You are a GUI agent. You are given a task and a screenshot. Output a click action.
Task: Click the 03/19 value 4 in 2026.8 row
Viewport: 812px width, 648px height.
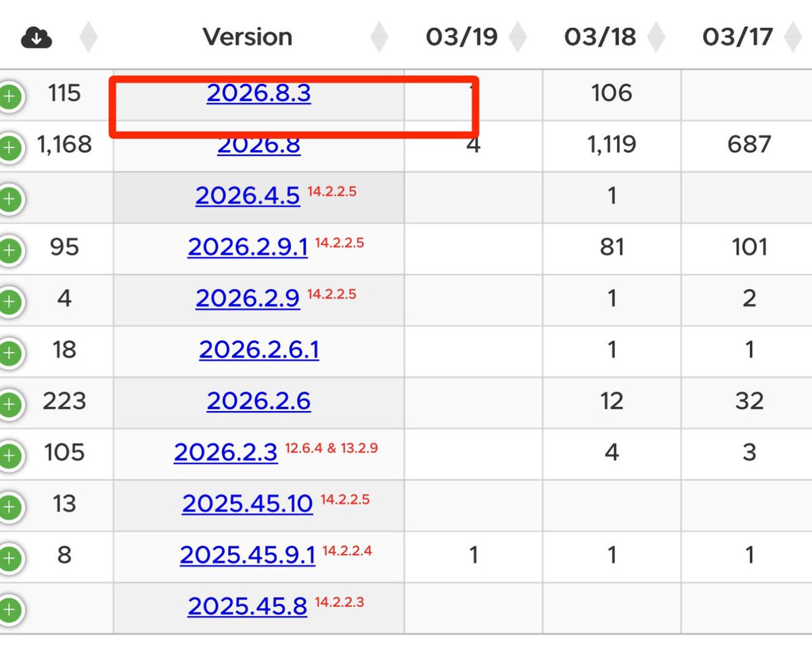[474, 145]
